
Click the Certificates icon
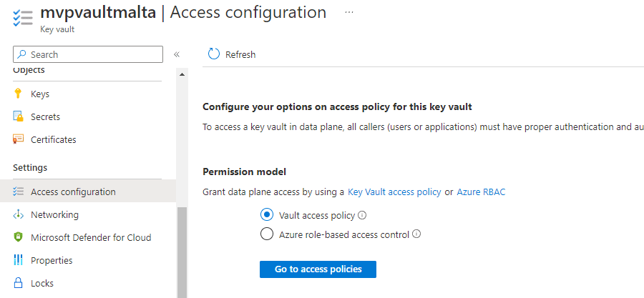point(19,139)
